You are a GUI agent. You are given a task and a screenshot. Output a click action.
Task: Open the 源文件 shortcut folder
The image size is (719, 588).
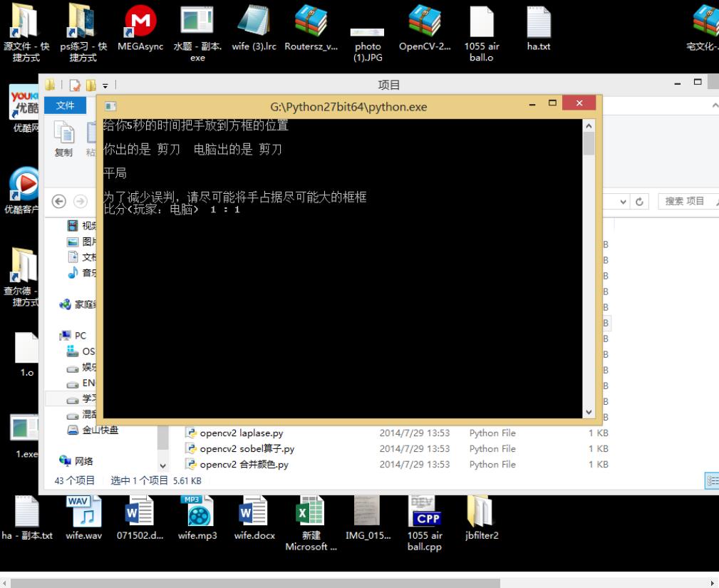coord(26,33)
